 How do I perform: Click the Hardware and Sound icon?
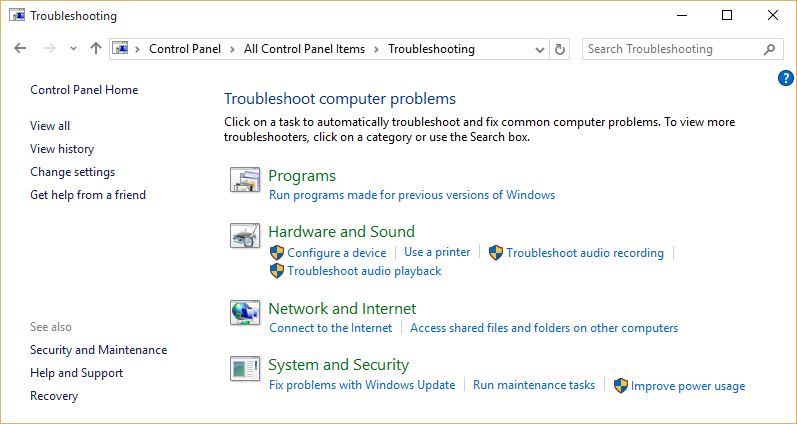click(x=245, y=236)
